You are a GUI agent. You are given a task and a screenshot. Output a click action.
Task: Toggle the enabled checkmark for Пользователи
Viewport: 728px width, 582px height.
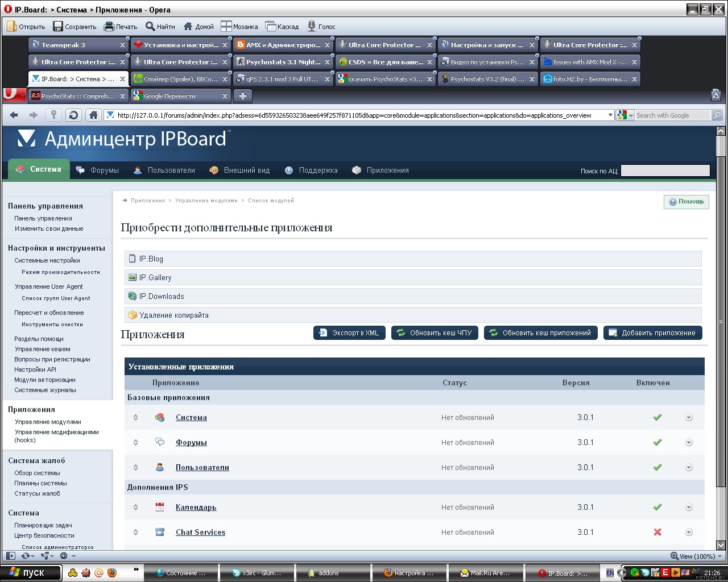[657, 467]
